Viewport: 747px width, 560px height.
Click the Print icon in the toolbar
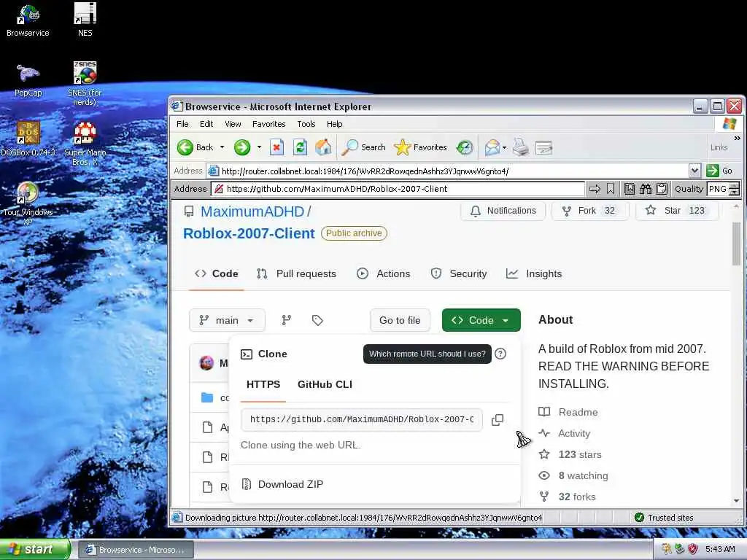(x=521, y=147)
